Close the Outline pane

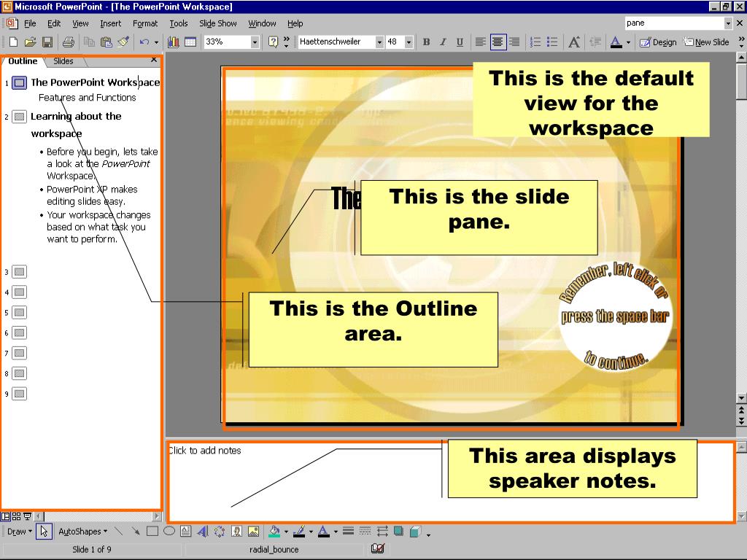click(x=153, y=60)
